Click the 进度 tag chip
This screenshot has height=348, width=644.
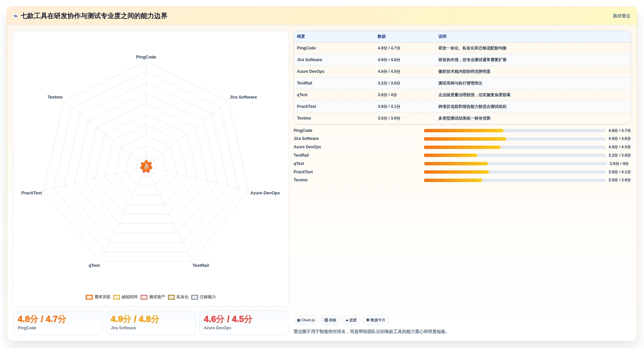pyautogui.click(x=351, y=320)
